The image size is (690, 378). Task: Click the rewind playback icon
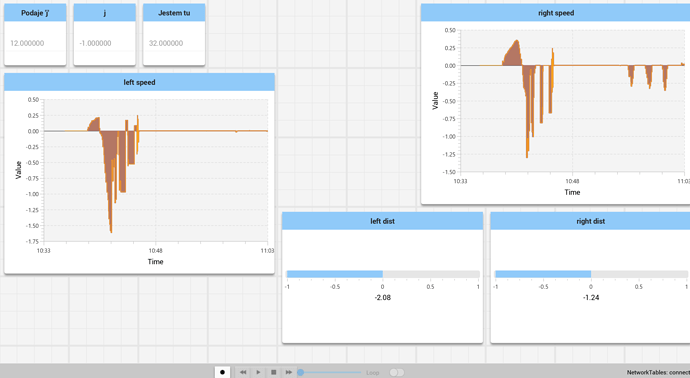pyautogui.click(x=243, y=372)
